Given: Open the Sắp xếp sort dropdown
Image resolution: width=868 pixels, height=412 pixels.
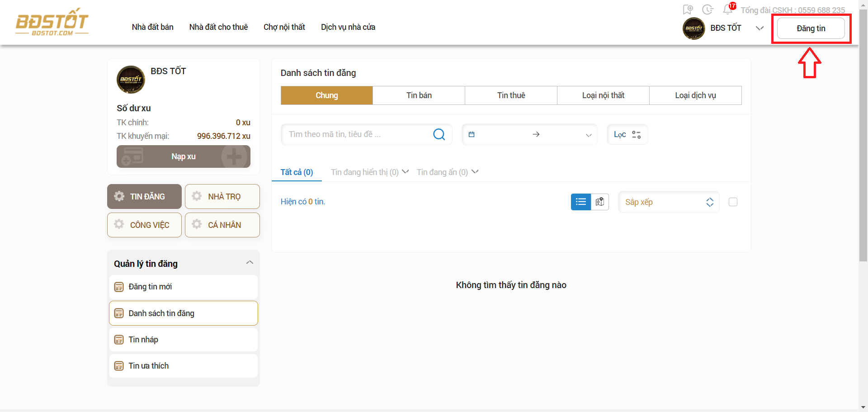Looking at the screenshot, I should point(669,202).
